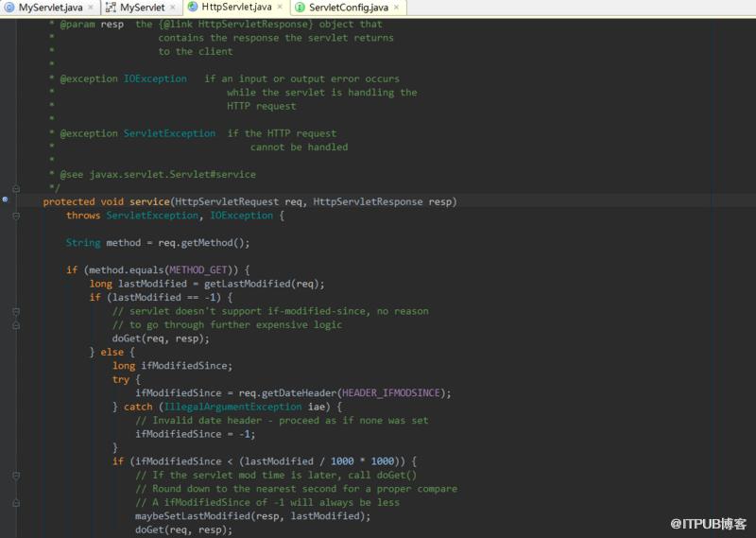The height and width of the screenshot is (538, 756).
Task: Fold comment starting 'If the servlet mod time is later'
Action: pyautogui.click(x=16, y=476)
